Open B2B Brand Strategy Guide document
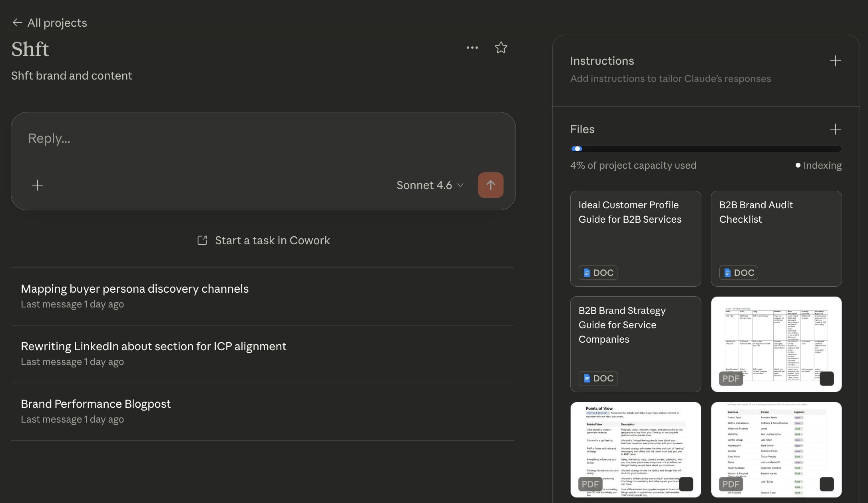The width and height of the screenshot is (868, 503). point(635,344)
